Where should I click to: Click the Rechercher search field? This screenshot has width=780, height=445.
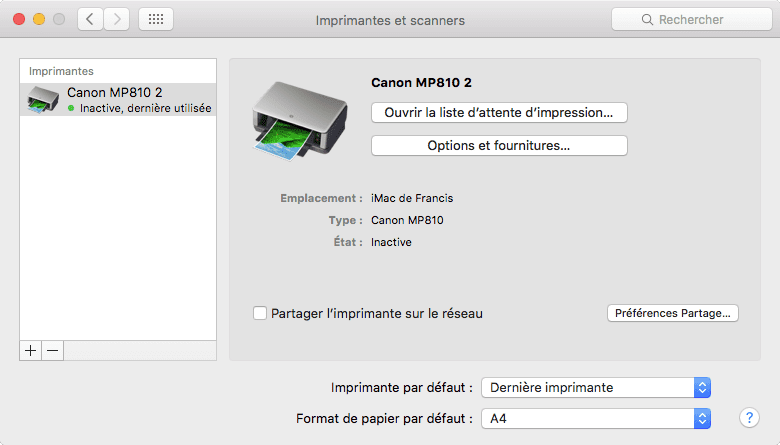691,19
